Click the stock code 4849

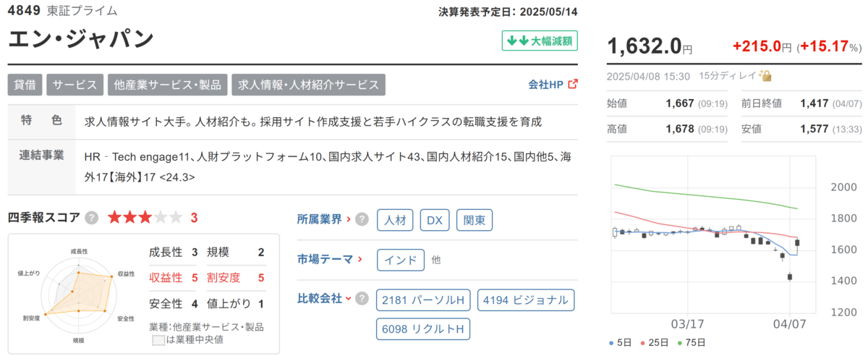(x=24, y=11)
